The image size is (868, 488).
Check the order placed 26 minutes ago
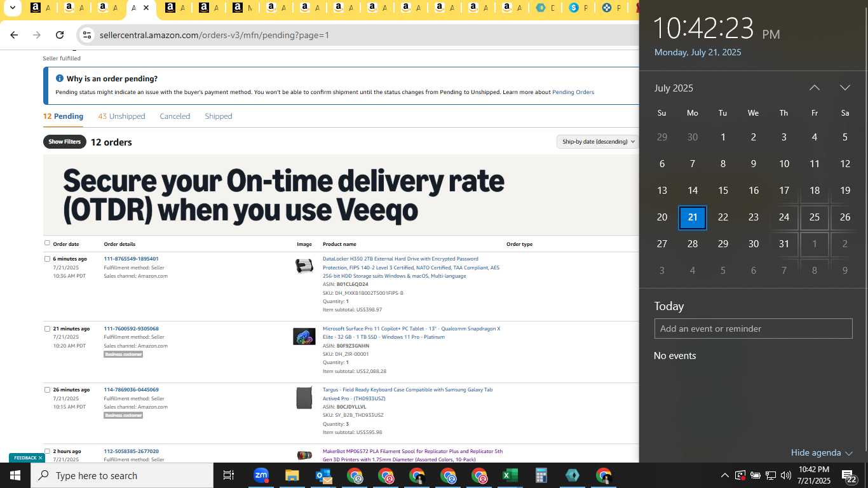click(x=47, y=390)
